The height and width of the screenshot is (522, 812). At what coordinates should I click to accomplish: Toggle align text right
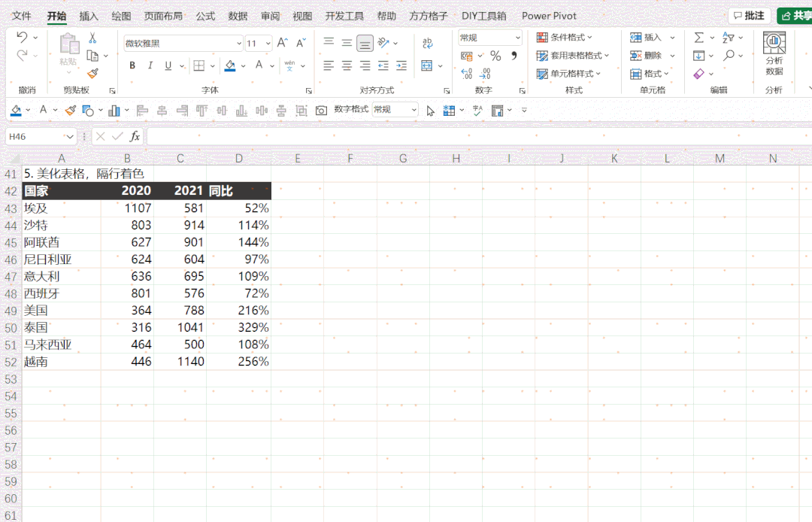tap(365, 65)
